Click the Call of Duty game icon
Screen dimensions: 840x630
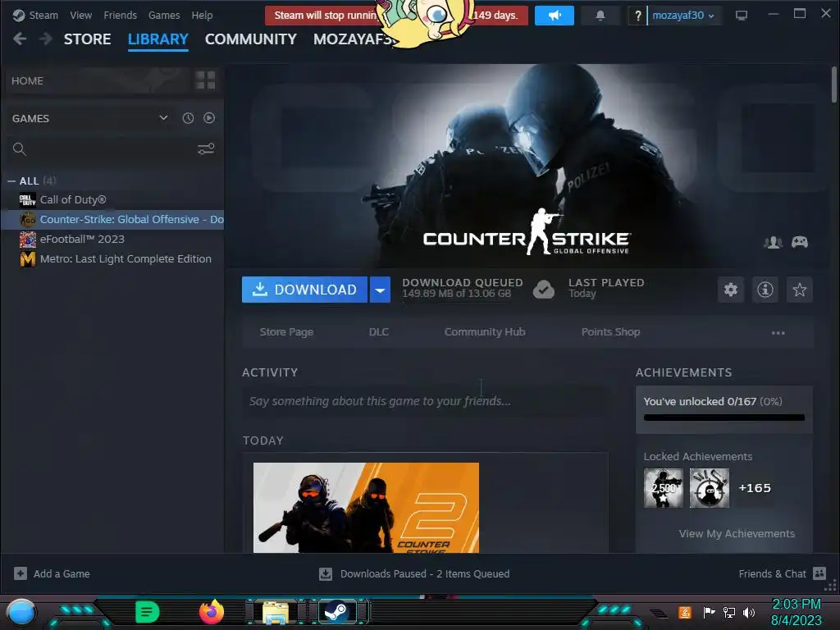(27, 200)
